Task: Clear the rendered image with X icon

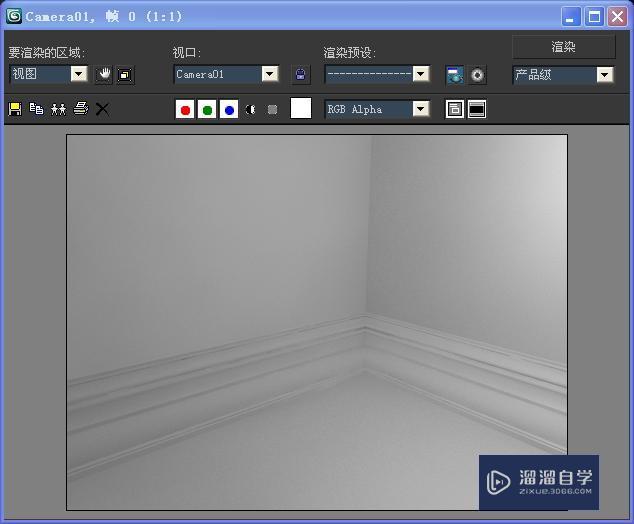Action: pos(102,109)
